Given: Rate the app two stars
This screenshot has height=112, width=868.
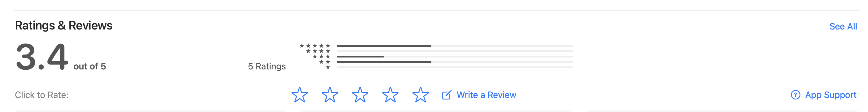Looking at the screenshot, I should point(330,95).
